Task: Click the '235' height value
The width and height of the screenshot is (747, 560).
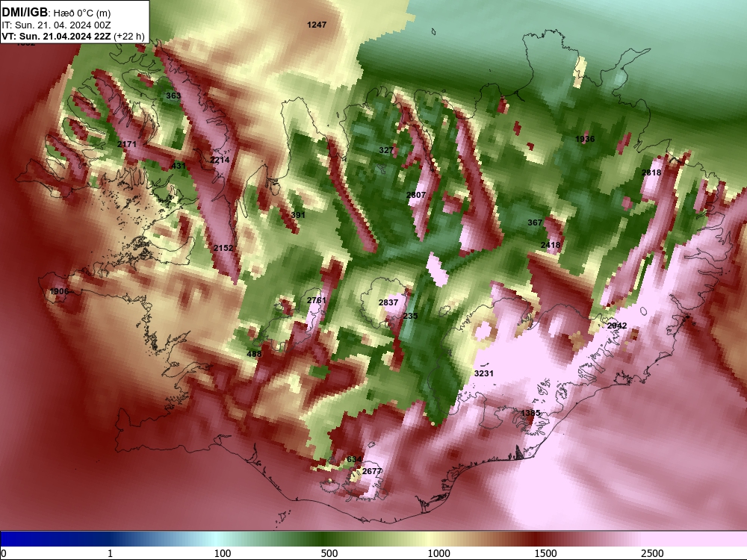Action: (411, 316)
